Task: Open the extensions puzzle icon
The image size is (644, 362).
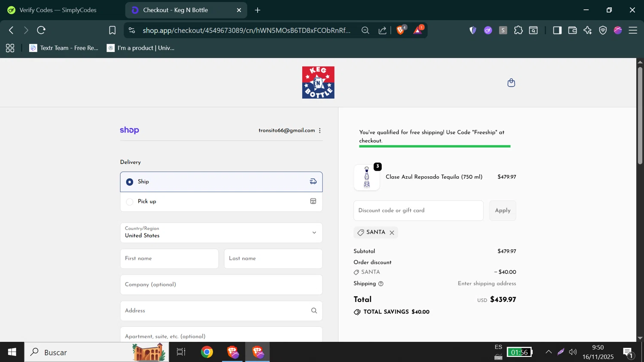Action: pos(518,30)
